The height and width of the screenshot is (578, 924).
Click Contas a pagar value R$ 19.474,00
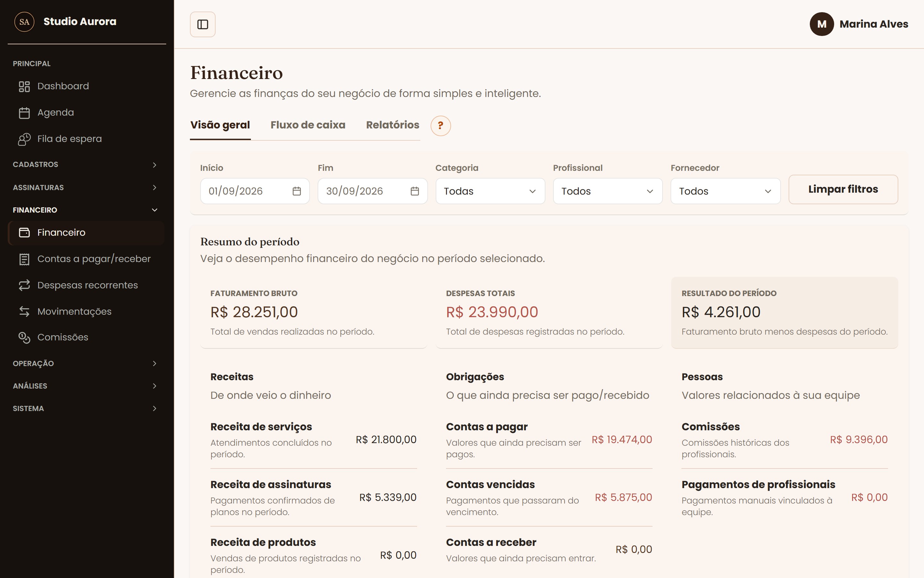tap(622, 440)
